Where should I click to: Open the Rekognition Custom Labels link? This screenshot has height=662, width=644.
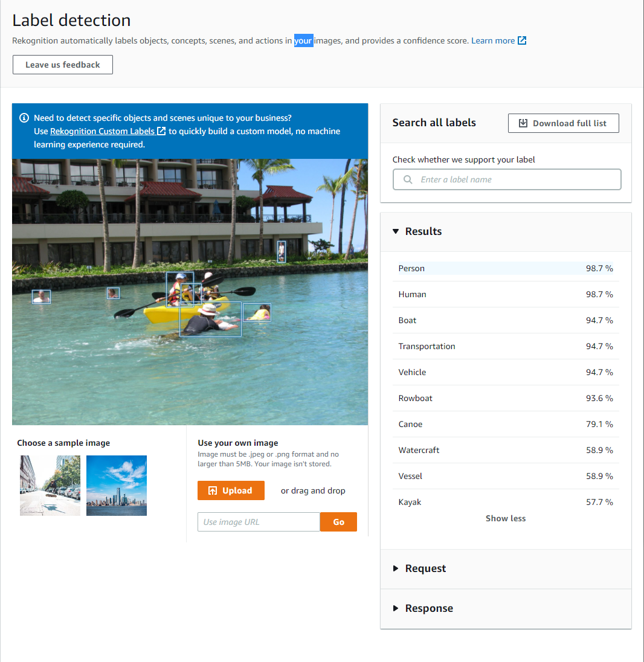(102, 131)
